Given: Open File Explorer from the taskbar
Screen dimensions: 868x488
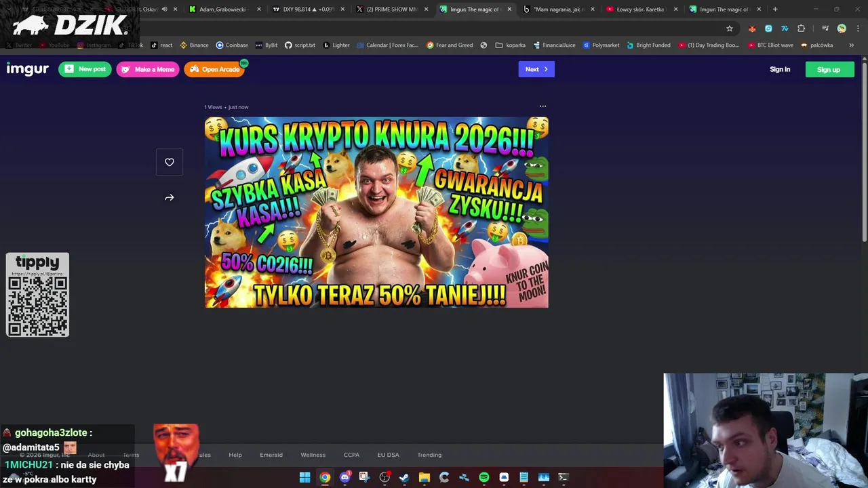Looking at the screenshot, I should pyautogui.click(x=425, y=477).
